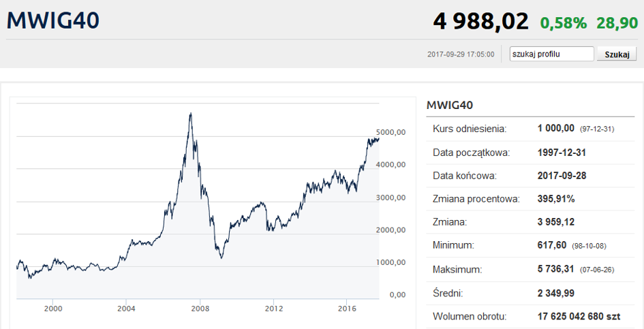Choose the 2012 label on time axis
The image size is (644, 329).
pyautogui.click(x=273, y=309)
